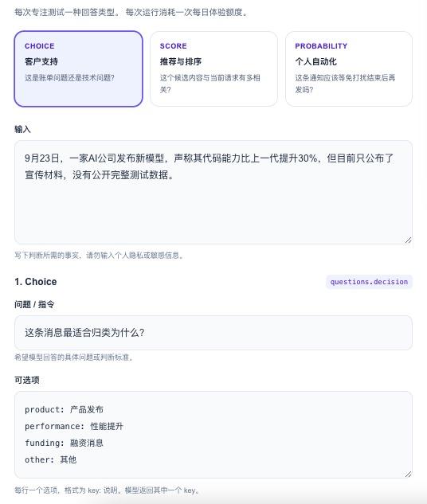
Task: Grab the 输入 textarea resize handle
Action: pos(409,240)
